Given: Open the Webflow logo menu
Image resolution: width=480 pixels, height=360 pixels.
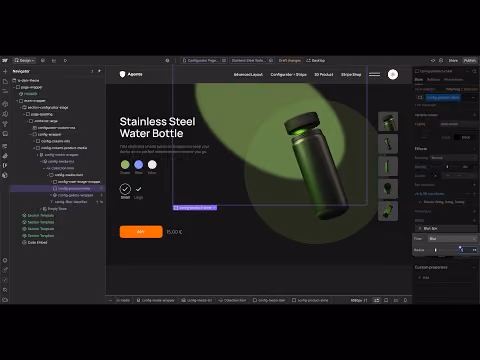Looking at the screenshot, I should tap(5, 60).
